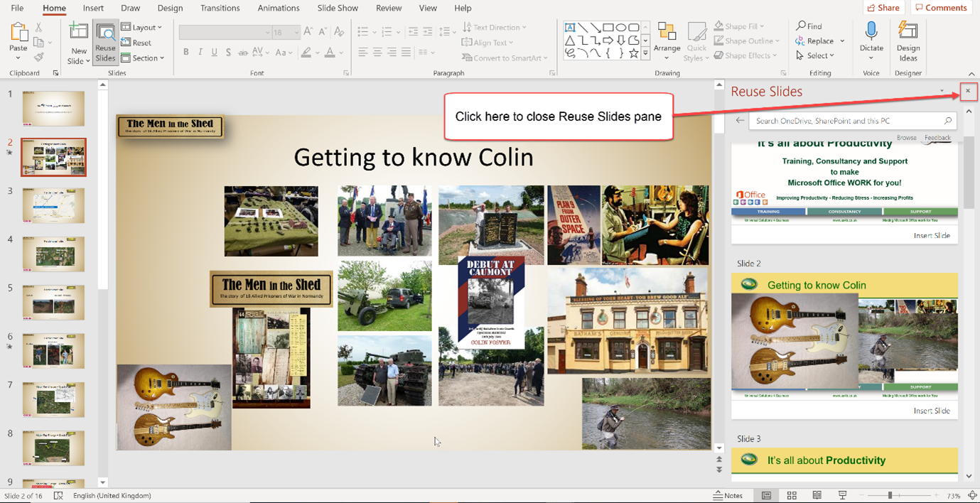Fit slide to current window
980x503 pixels.
972,495
